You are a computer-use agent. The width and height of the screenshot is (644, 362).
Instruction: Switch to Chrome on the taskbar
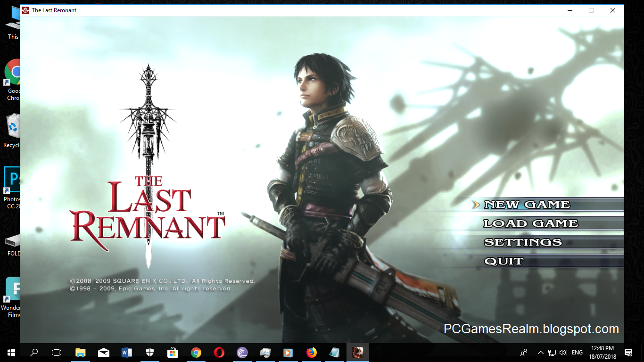click(196, 352)
